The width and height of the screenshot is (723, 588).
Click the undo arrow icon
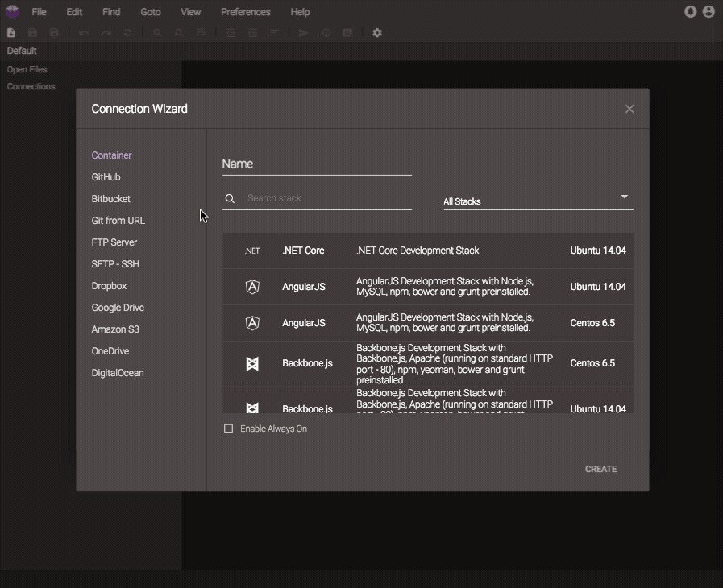point(84,33)
